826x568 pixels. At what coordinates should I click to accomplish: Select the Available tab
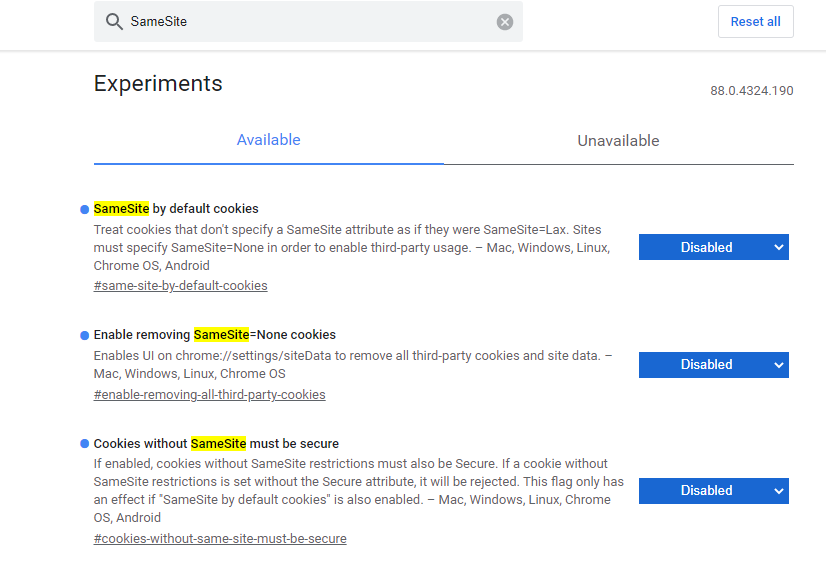tap(269, 140)
